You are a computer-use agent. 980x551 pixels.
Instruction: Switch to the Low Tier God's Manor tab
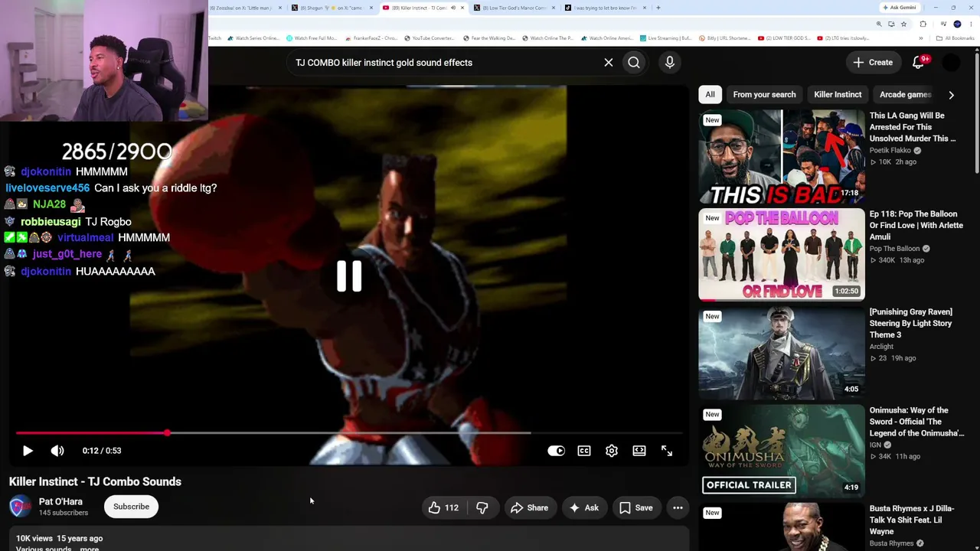(514, 8)
